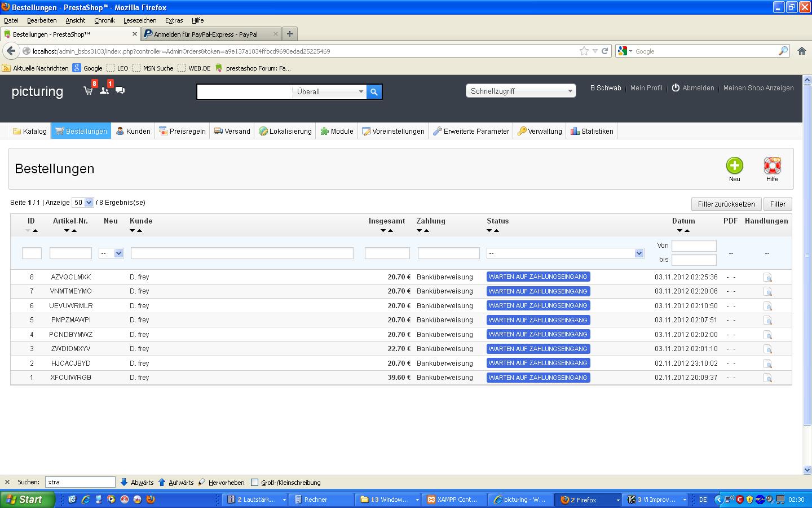This screenshot has width=812, height=508.
Task: Click the Artikel-Nr. filter input field
Action: (70, 253)
